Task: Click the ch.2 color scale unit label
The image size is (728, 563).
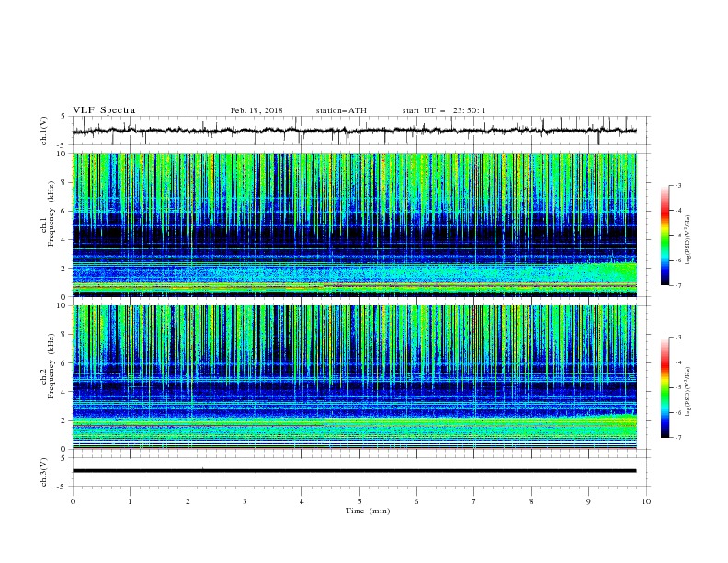Action: coord(688,392)
